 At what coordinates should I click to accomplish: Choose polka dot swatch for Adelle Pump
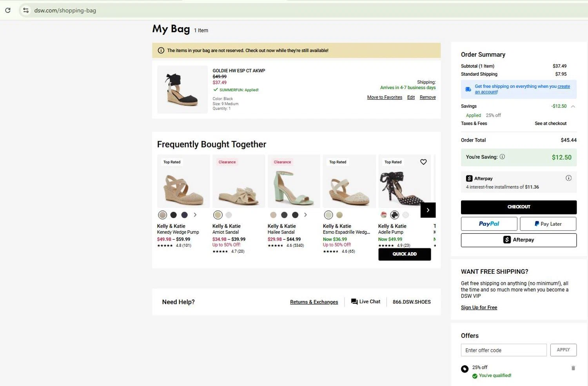395,215
